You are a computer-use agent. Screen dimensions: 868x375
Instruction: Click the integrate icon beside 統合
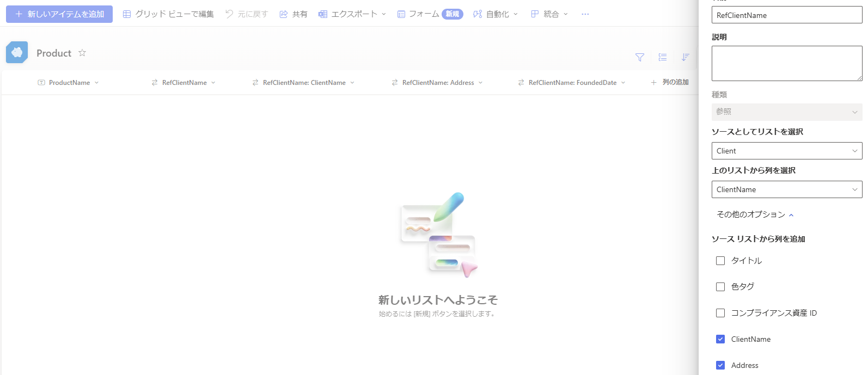pos(535,14)
